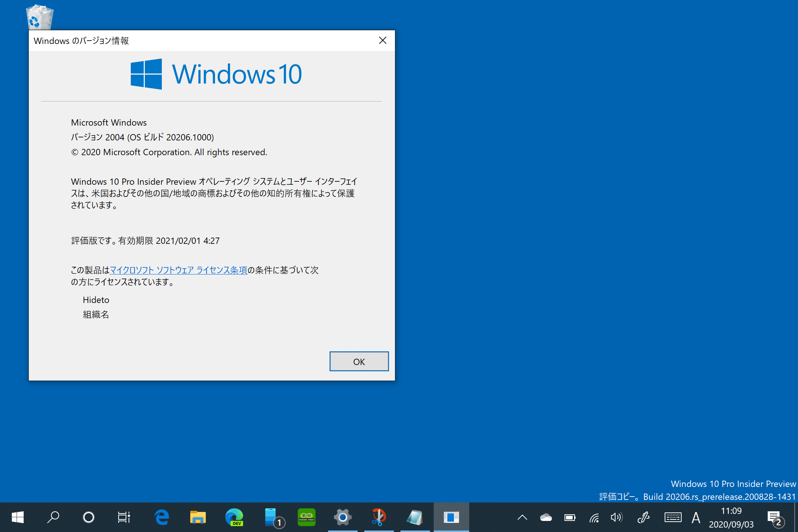Launch Microsoft Edge Dev
Screen dimensions: 798x532
click(x=234, y=517)
